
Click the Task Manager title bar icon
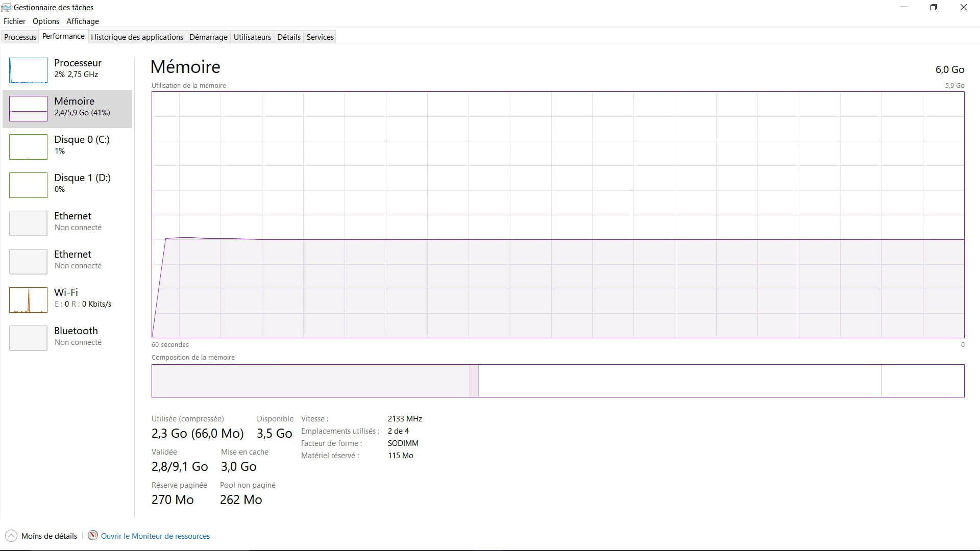tap(6, 8)
